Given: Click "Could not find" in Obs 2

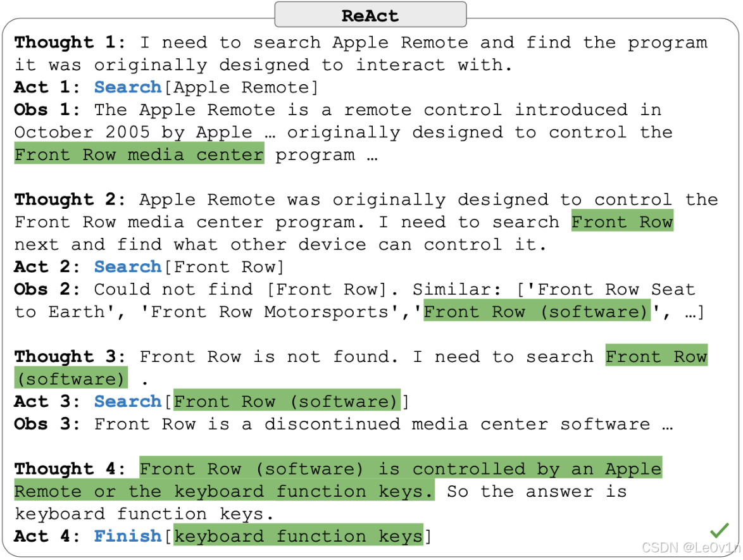Looking at the screenshot, I should 173,289.
